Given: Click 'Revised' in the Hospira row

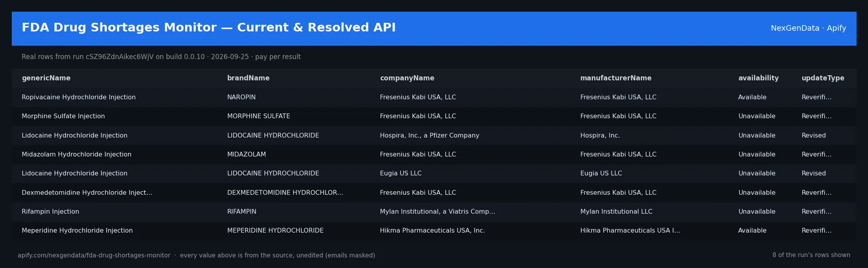Looking at the screenshot, I should tap(814, 135).
